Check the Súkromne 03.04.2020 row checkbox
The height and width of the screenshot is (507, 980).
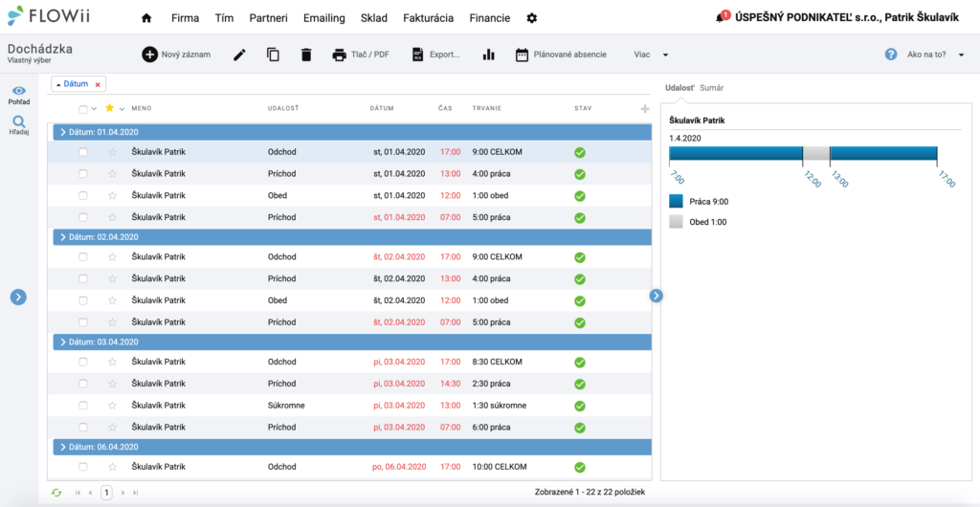tap(83, 406)
